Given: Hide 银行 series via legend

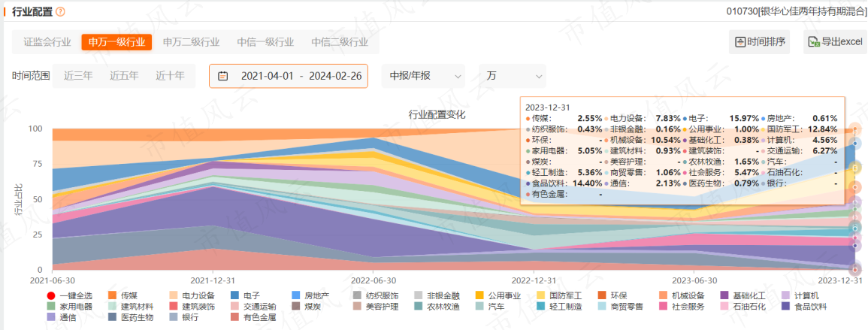Looking at the screenshot, I should (x=184, y=317).
